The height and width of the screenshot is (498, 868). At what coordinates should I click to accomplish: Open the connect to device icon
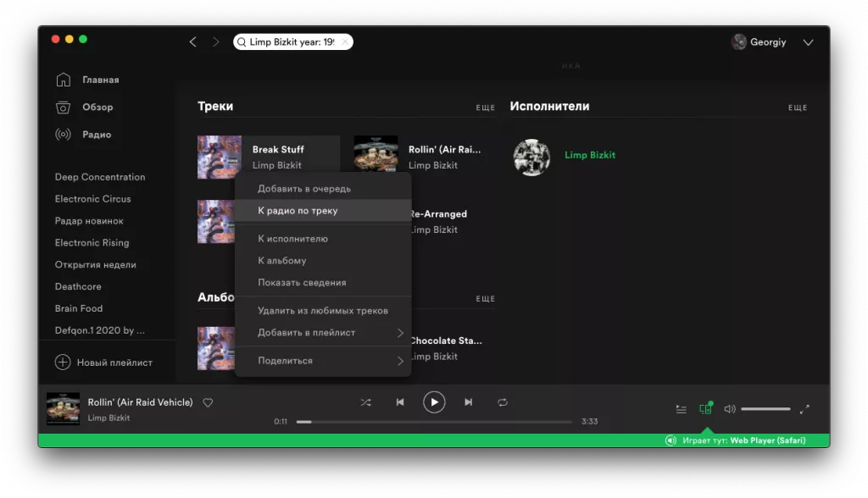point(706,408)
